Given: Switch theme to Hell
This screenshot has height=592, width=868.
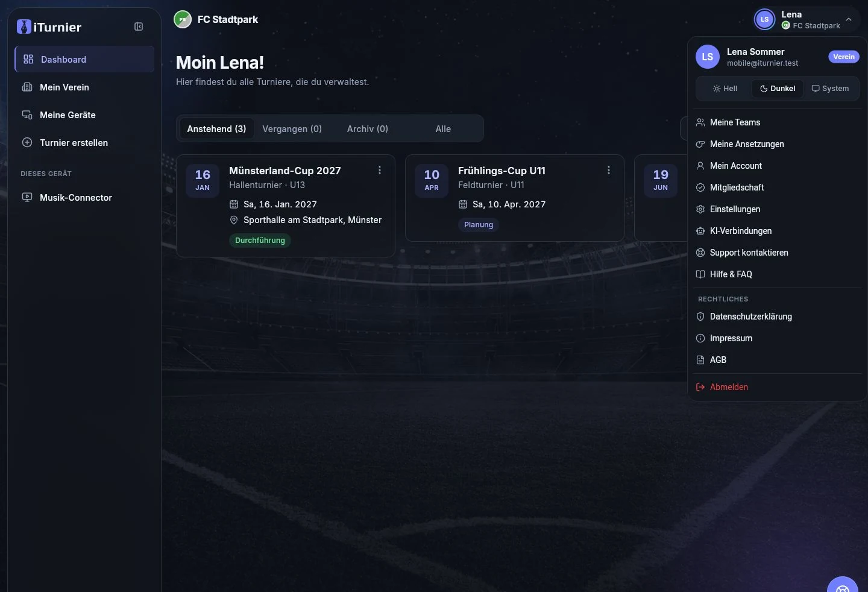Looking at the screenshot, I should [725, 89].
